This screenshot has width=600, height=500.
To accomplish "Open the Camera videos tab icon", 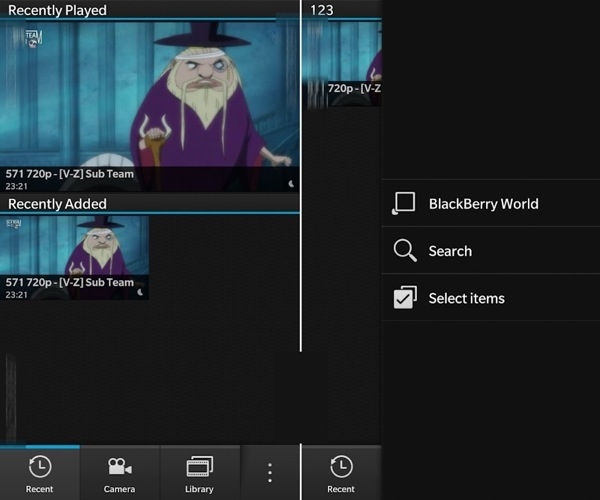I will click(x=120, y=467).
